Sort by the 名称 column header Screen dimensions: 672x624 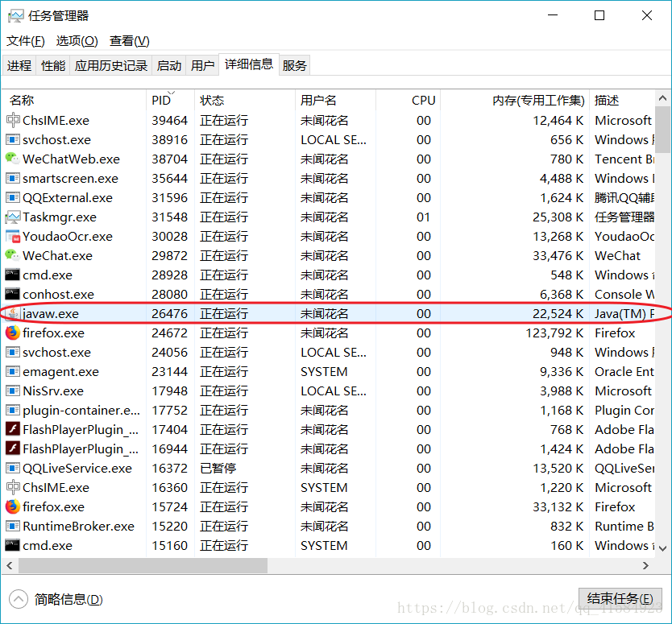tap(73, 100)
